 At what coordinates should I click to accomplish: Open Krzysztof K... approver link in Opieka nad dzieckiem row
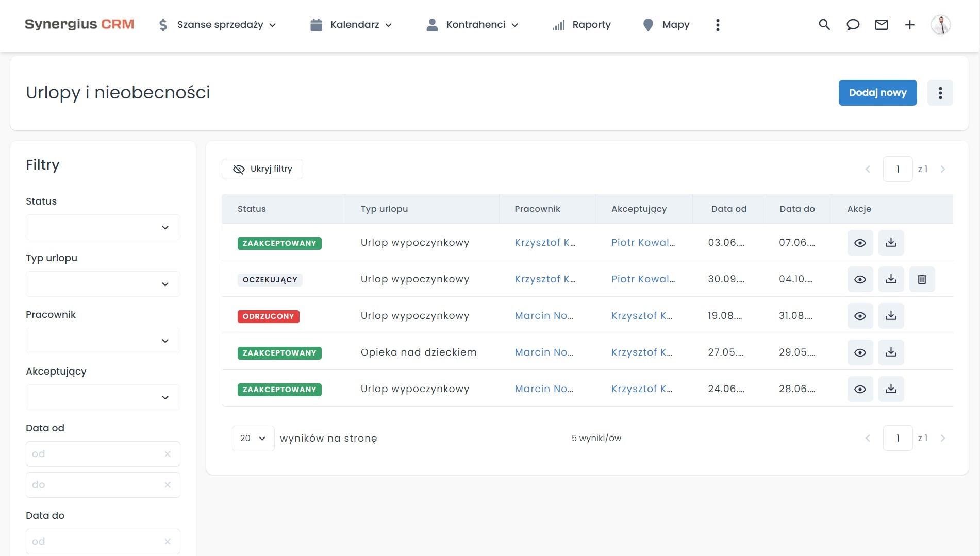point(642,352)
